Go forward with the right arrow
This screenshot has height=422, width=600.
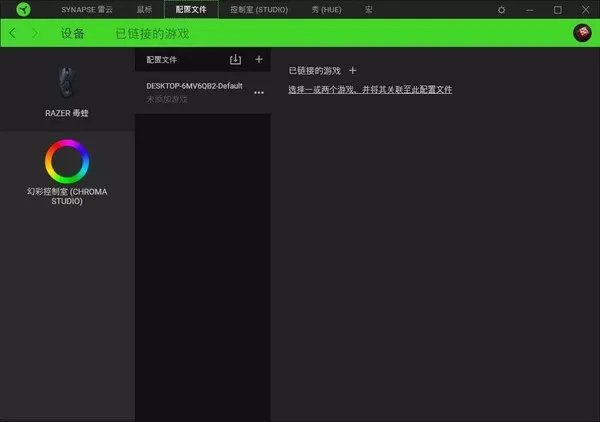tap(35, 33)
